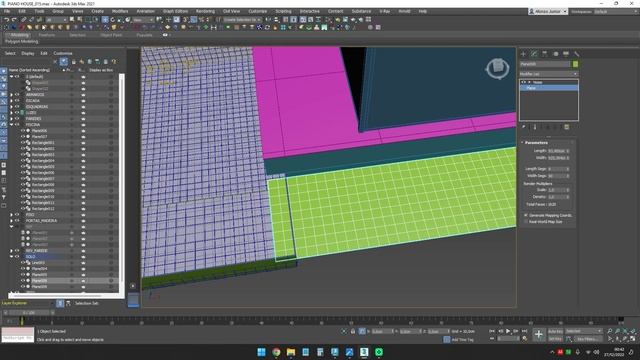
Task: Toggle the Snaps icon in toolbar
Action: point(185,20)
